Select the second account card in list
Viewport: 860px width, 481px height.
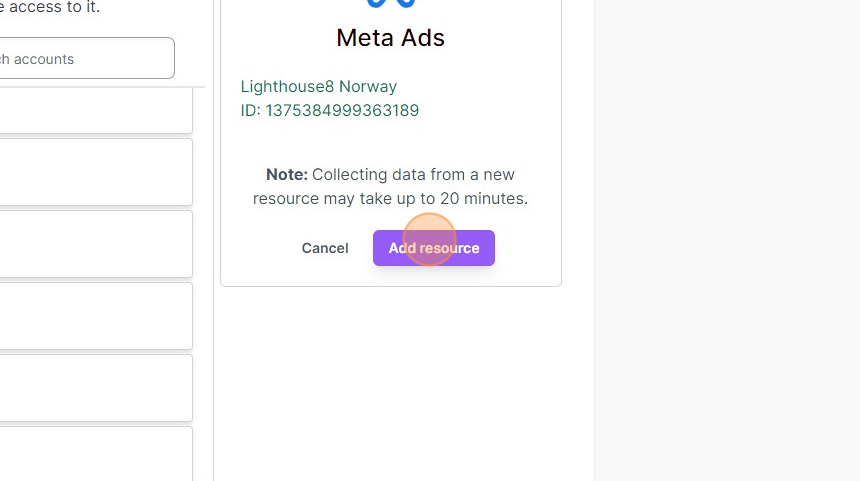tap(96, 172)
